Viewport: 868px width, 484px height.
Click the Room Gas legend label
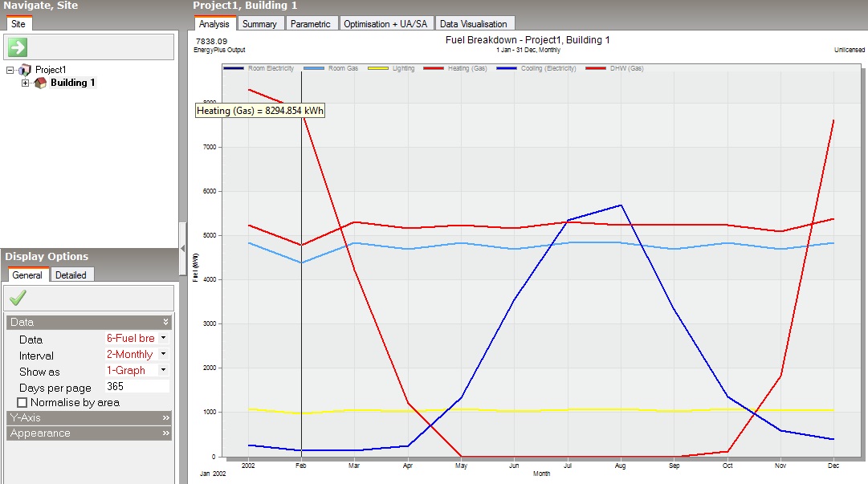[343, 68]
